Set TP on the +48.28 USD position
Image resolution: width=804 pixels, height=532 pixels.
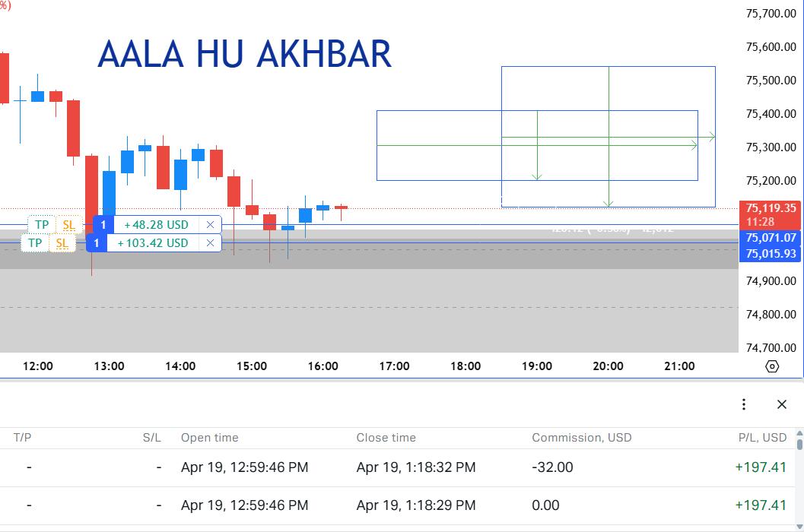click(x=42, y=225)
